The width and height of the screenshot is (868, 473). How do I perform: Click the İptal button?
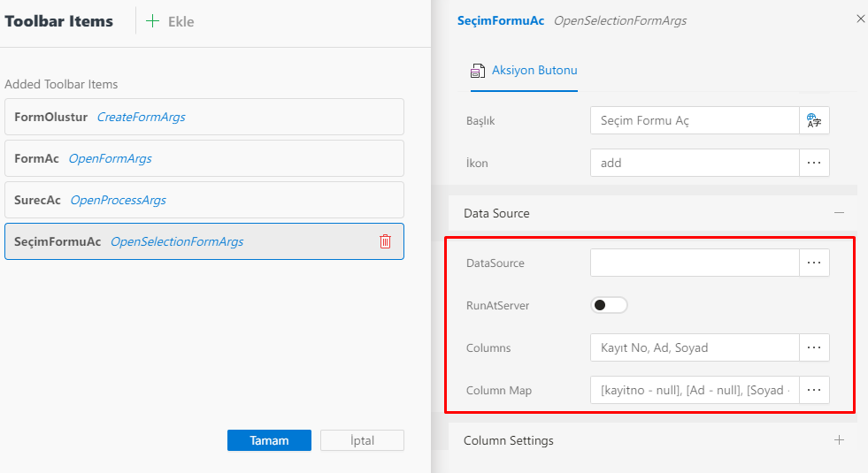tap(362, 440)
